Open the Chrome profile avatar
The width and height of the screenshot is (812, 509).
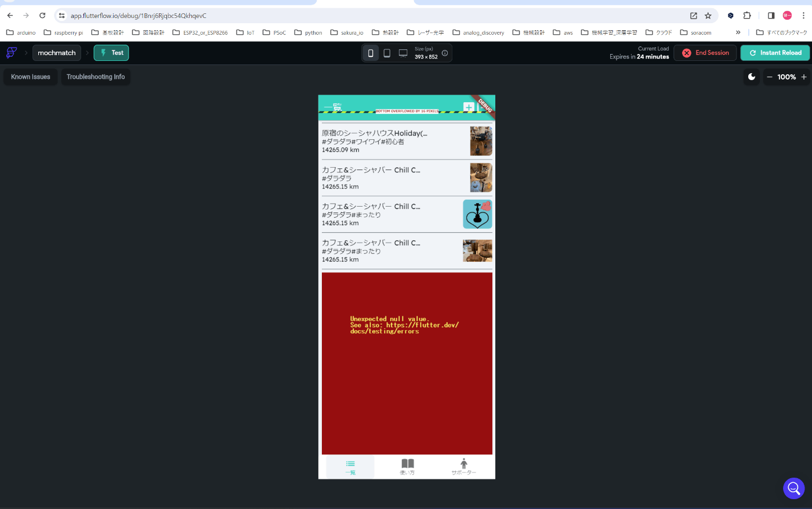coord(787,16)
